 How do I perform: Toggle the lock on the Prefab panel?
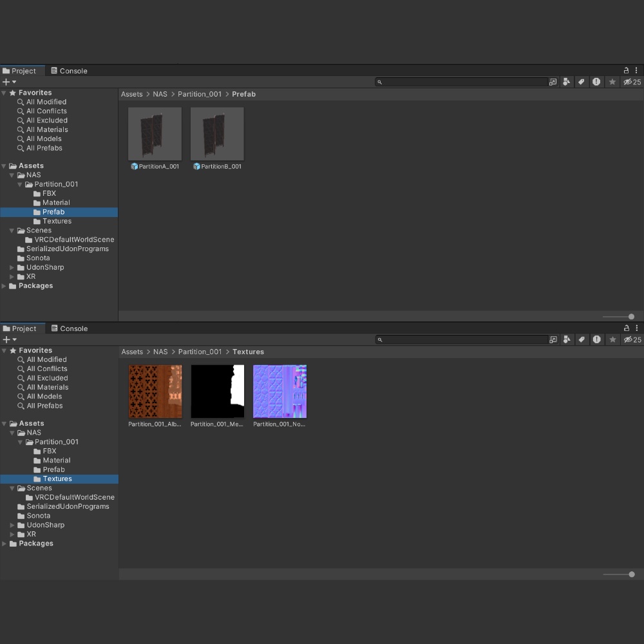pos(626,71)
